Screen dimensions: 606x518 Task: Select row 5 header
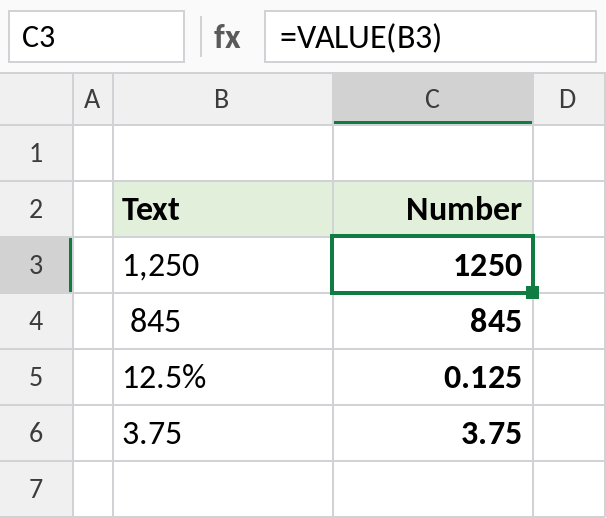point(36,377)
